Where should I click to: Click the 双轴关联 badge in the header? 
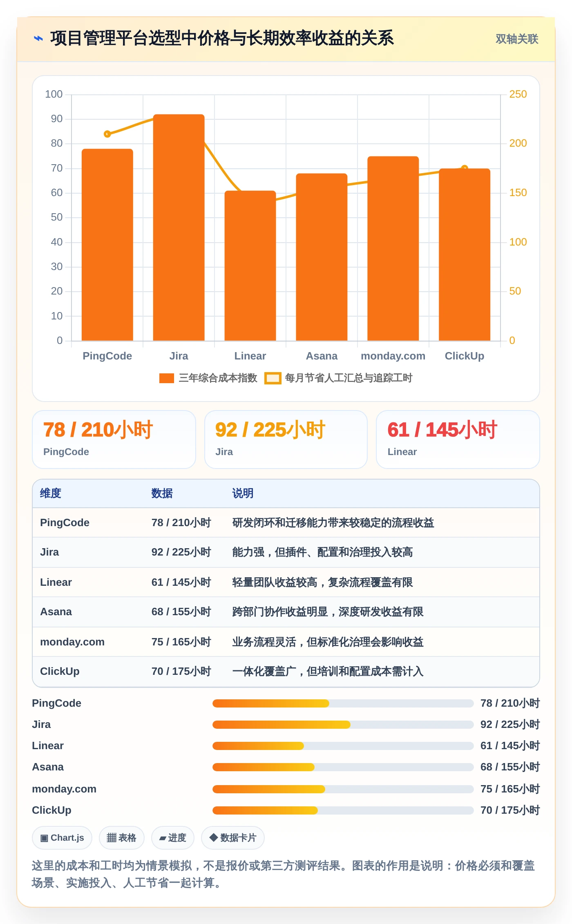point(517,39)
